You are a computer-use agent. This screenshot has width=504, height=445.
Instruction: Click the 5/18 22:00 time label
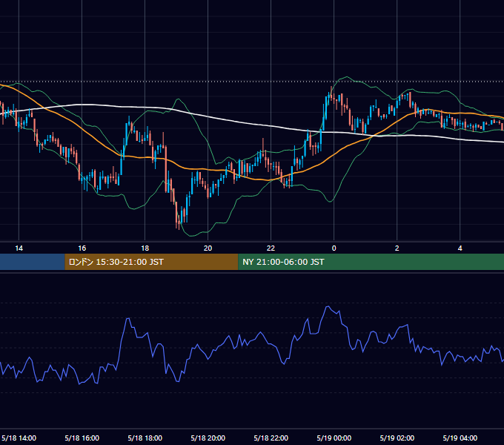pos(271,438)
